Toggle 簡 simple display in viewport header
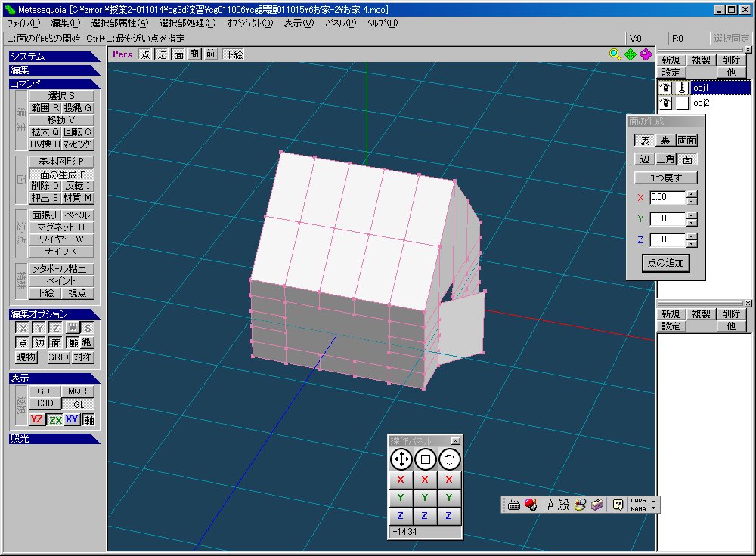The width and height of the screenshot is (756, 556). click(x=194, y=54)
